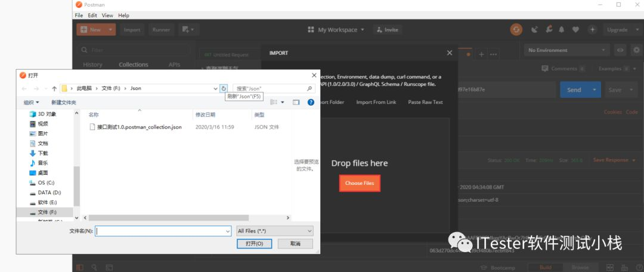Open the wrench settings icon in header

point(549,30)
